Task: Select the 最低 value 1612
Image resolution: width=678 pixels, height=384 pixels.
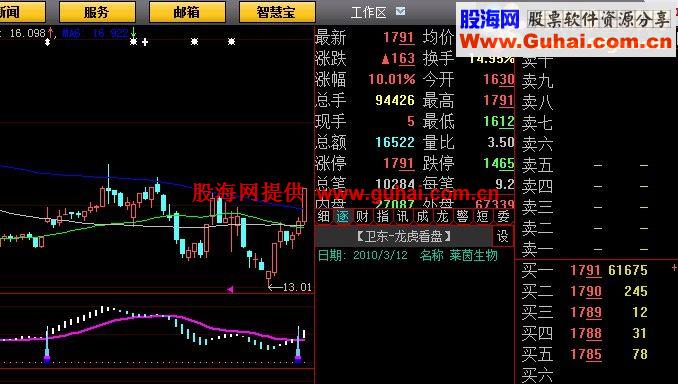Action: [499, 122]
